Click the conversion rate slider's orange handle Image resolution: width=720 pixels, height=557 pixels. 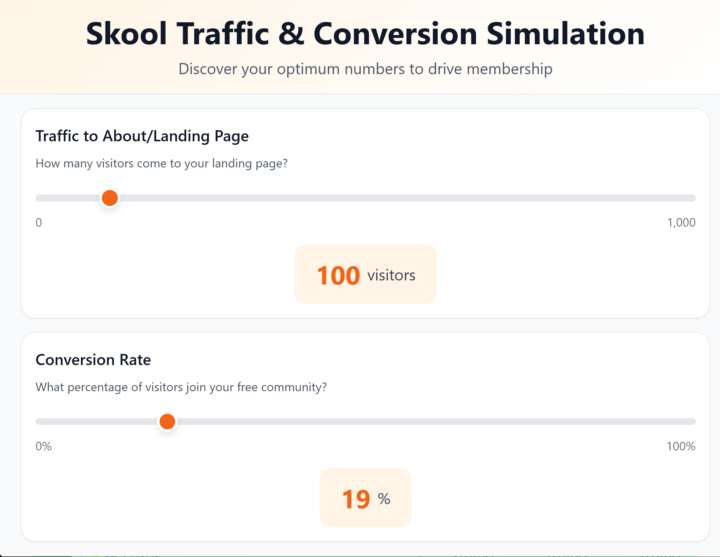coord(167,422)
